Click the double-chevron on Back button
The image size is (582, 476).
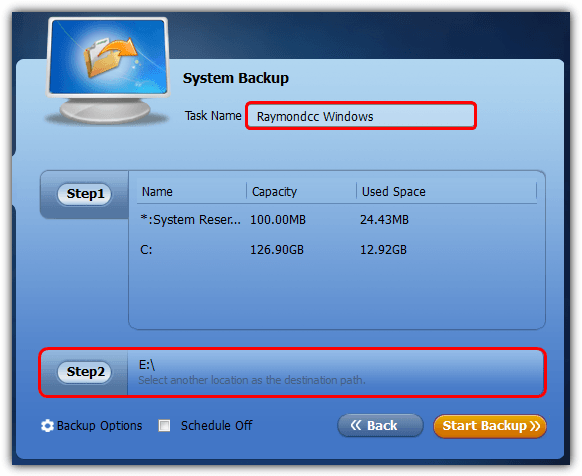coord(356,425)
